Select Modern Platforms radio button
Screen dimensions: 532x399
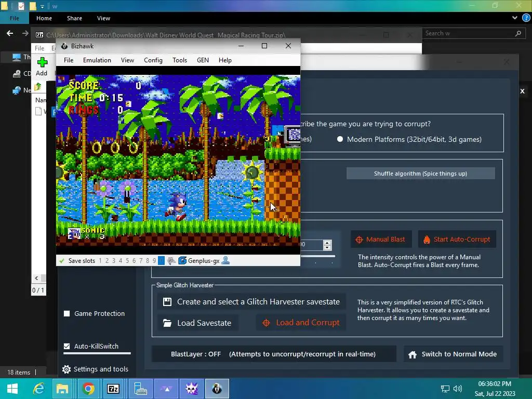click(340, 139)
